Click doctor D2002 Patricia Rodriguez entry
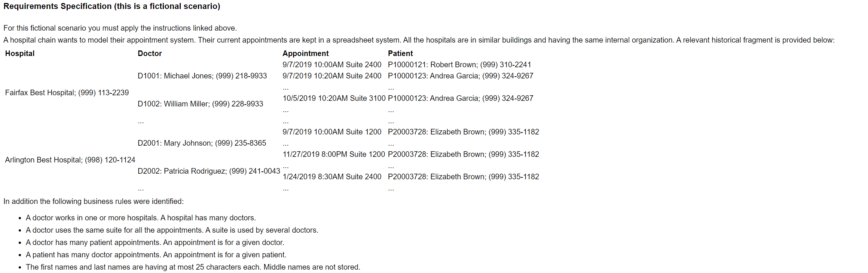This screenshot has height=273, width=868. (209, 171)
